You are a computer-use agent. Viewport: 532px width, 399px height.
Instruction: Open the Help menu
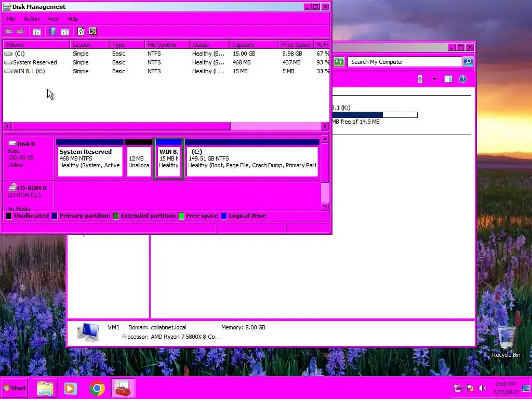73,19
